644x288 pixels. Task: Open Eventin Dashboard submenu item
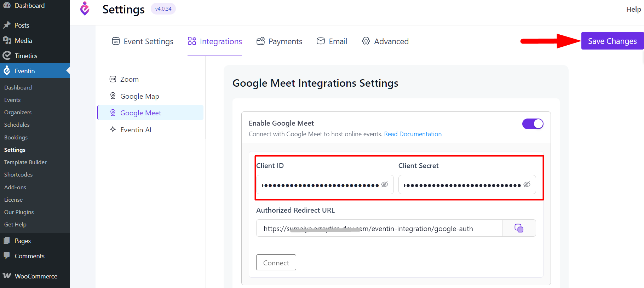(x=18, y=87)
